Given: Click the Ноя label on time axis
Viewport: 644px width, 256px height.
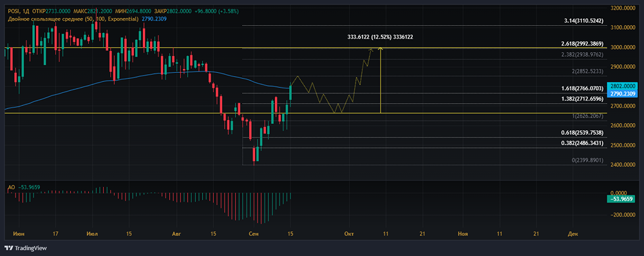Looking at the screenshot, I should click(463, 233).
